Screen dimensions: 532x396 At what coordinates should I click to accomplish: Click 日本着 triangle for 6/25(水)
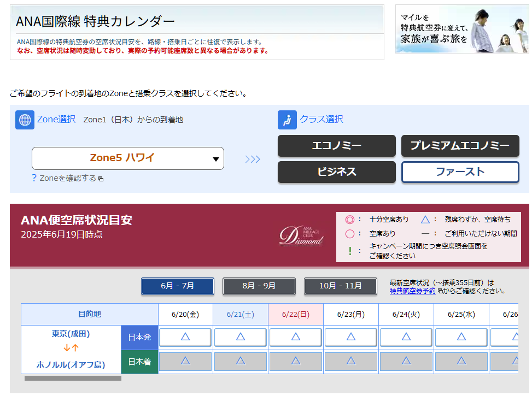461,361
